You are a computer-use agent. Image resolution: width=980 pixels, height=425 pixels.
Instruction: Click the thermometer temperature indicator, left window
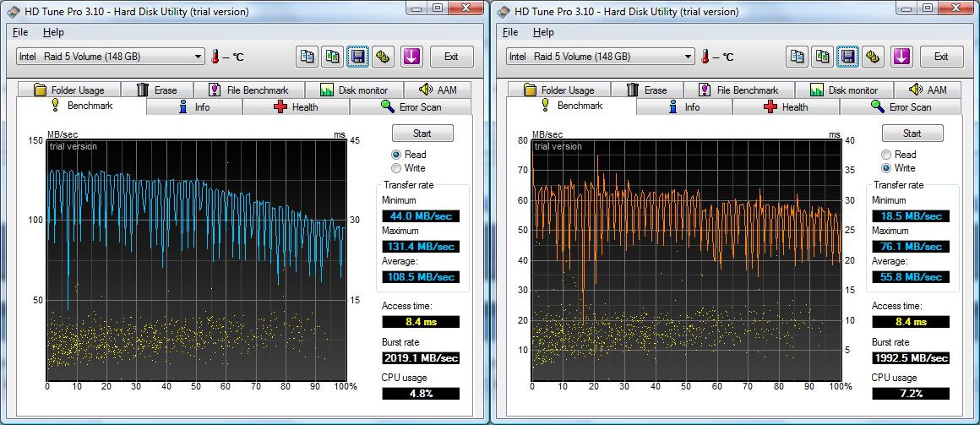(215, 57)
